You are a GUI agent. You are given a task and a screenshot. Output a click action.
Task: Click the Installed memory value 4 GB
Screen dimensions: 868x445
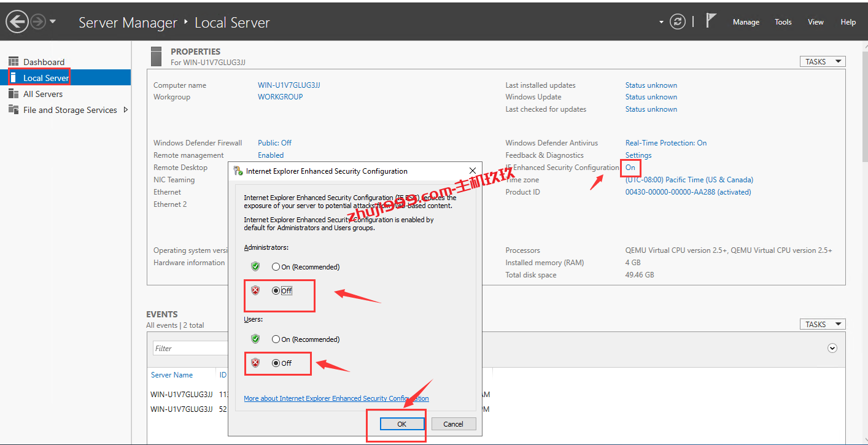coord(633,263)
